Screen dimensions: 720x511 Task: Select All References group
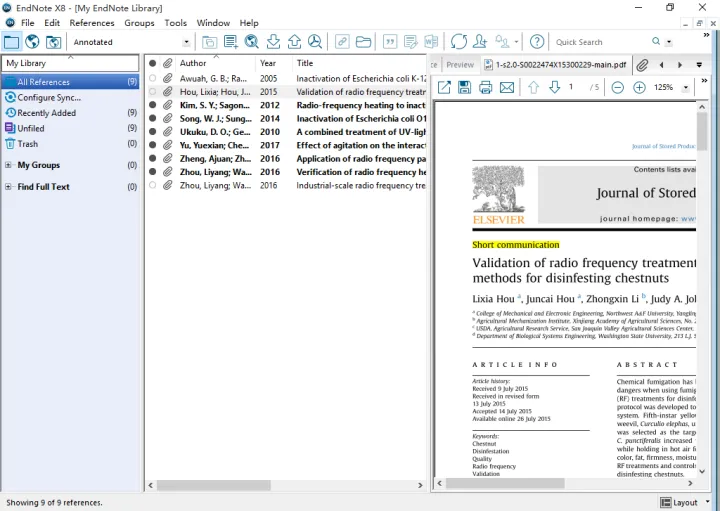pyautogui.click(x=70, y=82)
